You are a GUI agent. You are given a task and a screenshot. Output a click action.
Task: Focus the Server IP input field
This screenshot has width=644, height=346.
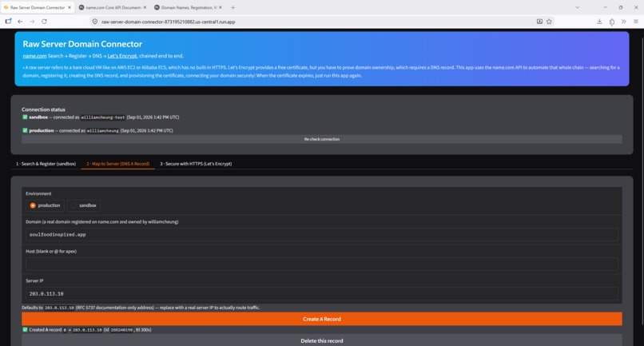tap(321, 294)
